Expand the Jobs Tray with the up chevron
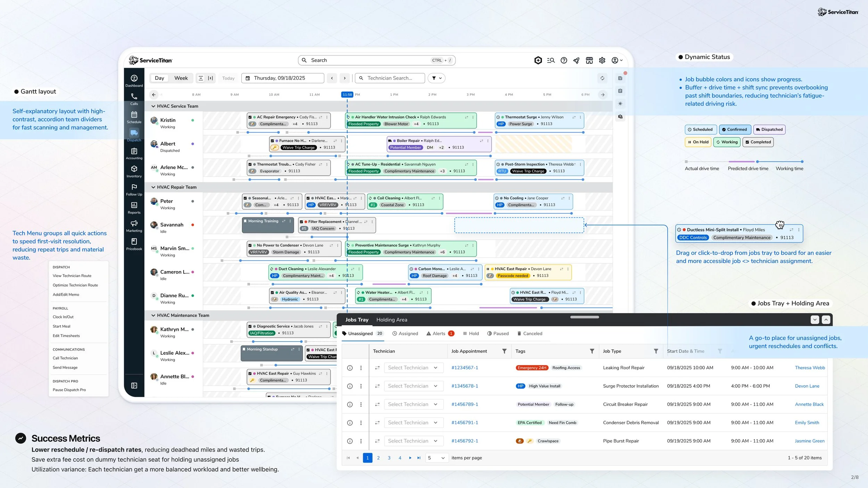The height and width of the screenshot is (488, 868). tap(826, 320)
